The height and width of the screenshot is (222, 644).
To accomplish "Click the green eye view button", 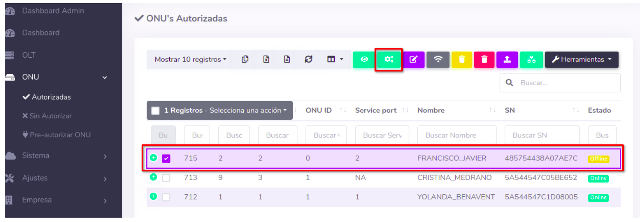I will (x=364, y=59).
